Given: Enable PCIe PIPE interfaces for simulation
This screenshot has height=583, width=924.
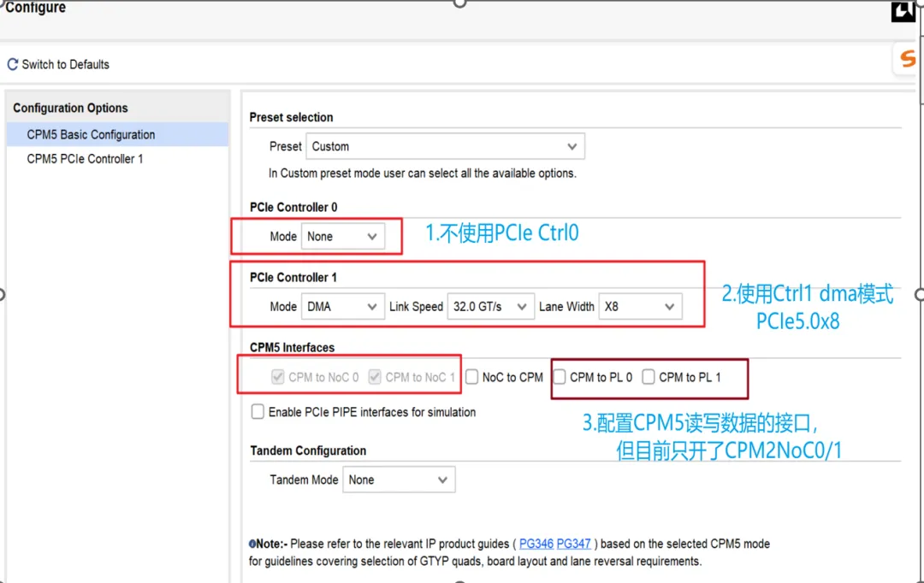Looking at the screenshot, I should point(258,412).
